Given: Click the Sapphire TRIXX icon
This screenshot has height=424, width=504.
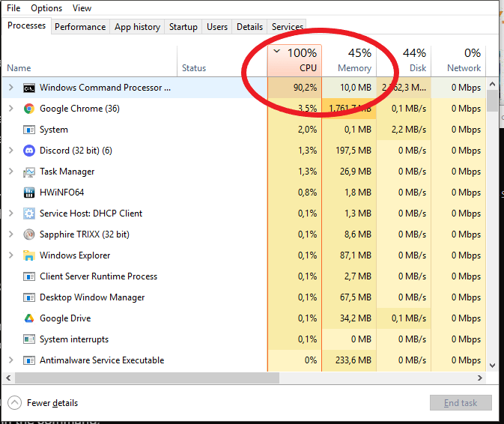Looking at the screenshot, I should [x=29, y=234].
